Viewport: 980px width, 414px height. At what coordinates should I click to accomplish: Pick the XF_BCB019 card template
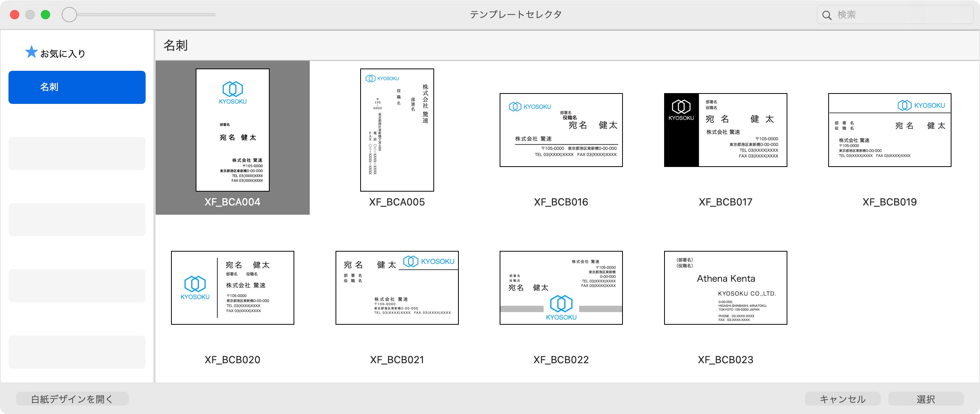pyautogui.click(x=890, y=130)
